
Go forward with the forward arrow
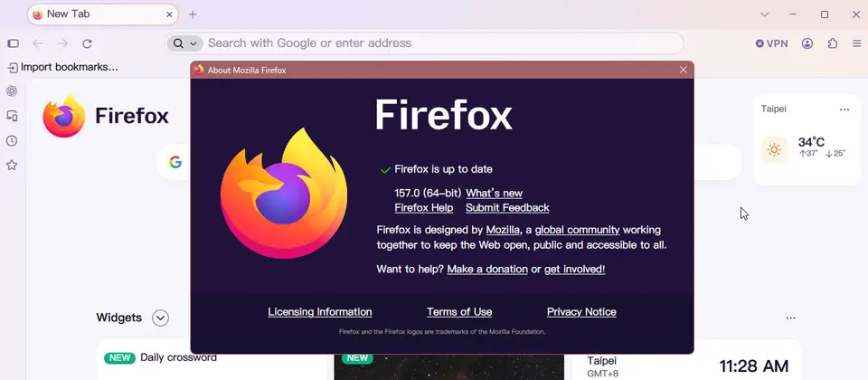click(x=62, y=43)
